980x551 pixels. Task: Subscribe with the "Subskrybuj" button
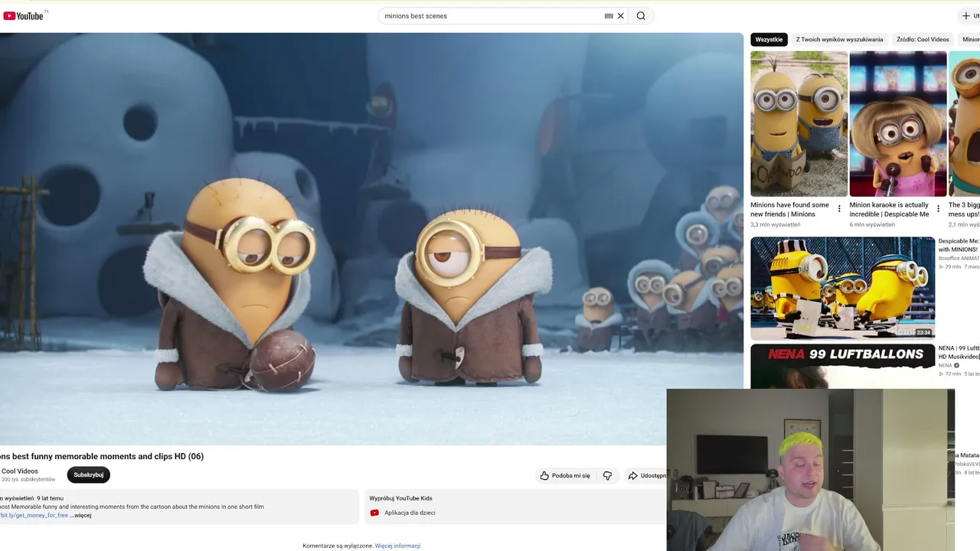point(89,475)
